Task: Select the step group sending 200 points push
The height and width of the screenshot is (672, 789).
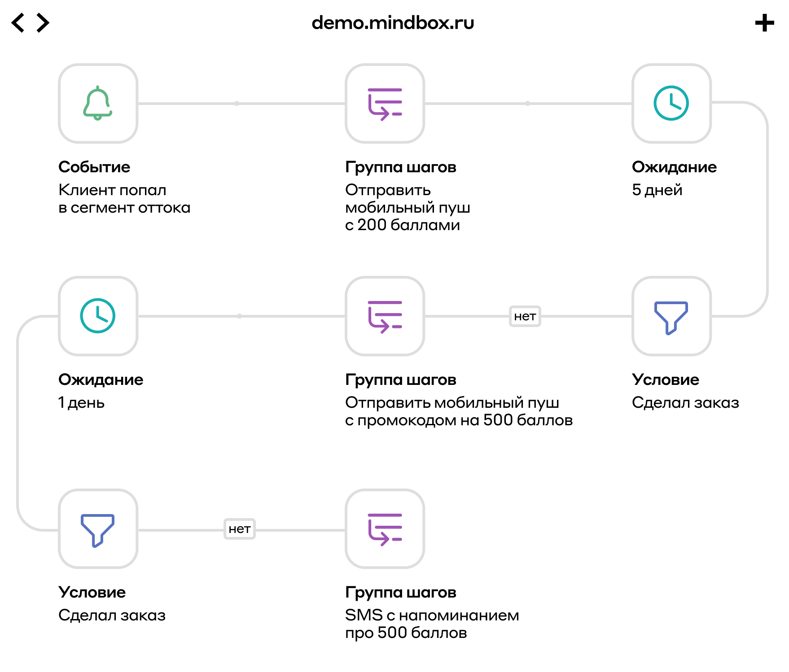Action: [385, 103]
